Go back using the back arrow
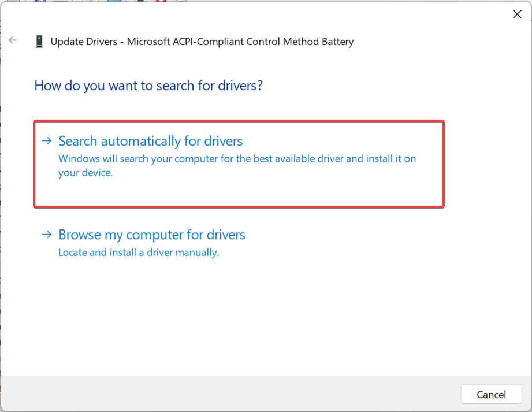This screenshot has height=412, width=532. click(x=13, y=40)
